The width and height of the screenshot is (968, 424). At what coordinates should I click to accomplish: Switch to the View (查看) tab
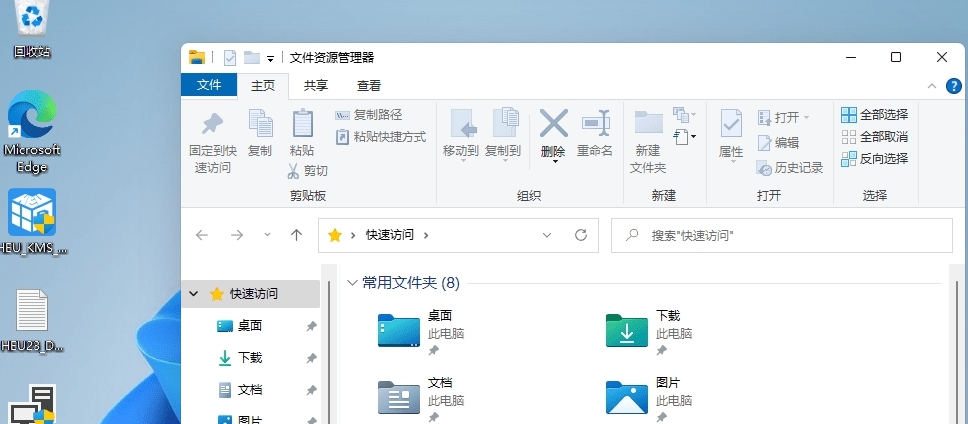tap(369, 86)
